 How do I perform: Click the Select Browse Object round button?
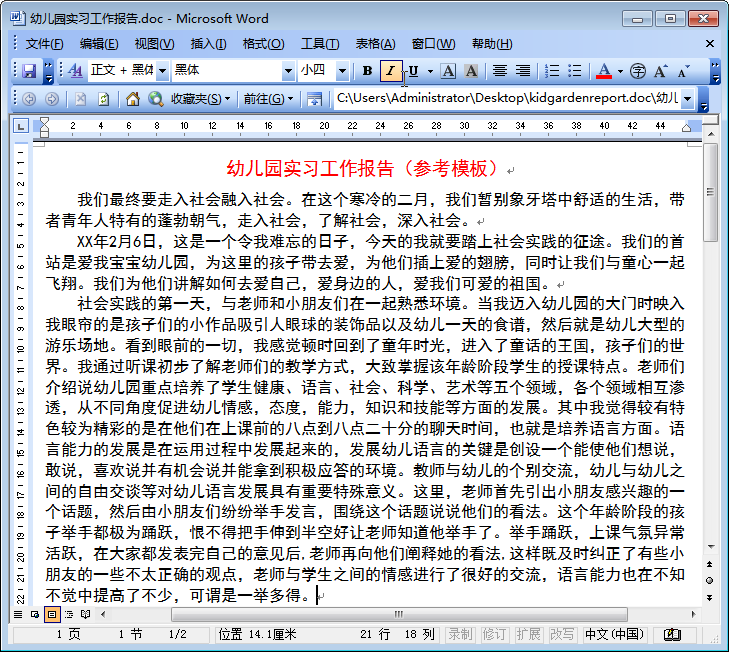[709, 580]
